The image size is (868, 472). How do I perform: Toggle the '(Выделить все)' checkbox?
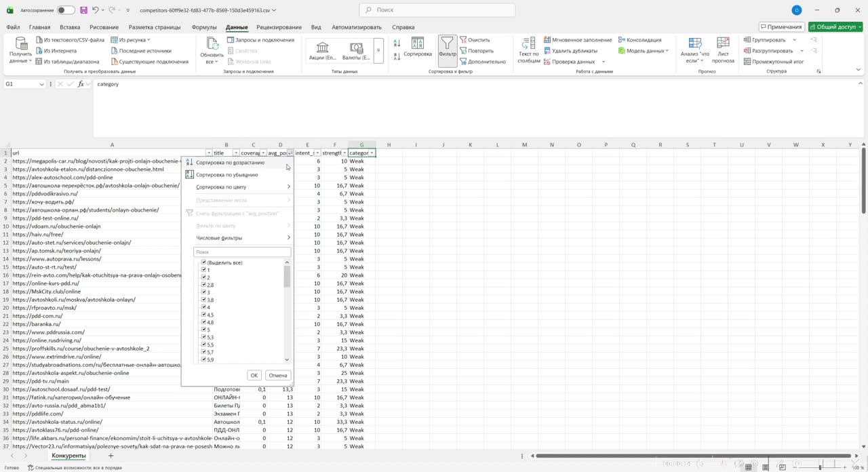coord(204,262)
